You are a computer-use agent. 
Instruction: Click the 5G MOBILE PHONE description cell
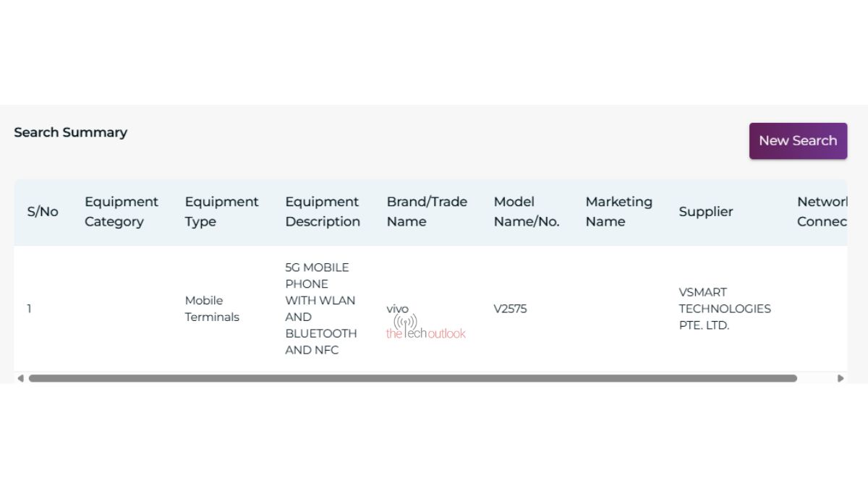coord(320,309)
